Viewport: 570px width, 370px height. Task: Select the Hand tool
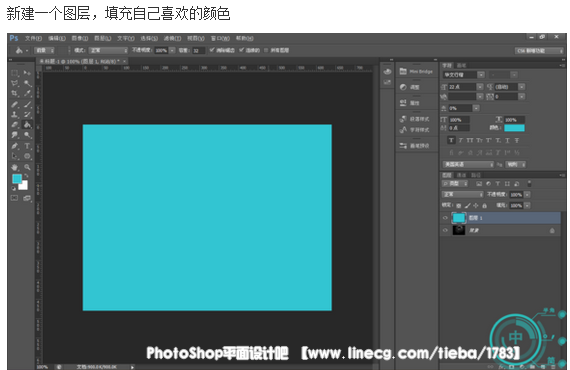15,167
